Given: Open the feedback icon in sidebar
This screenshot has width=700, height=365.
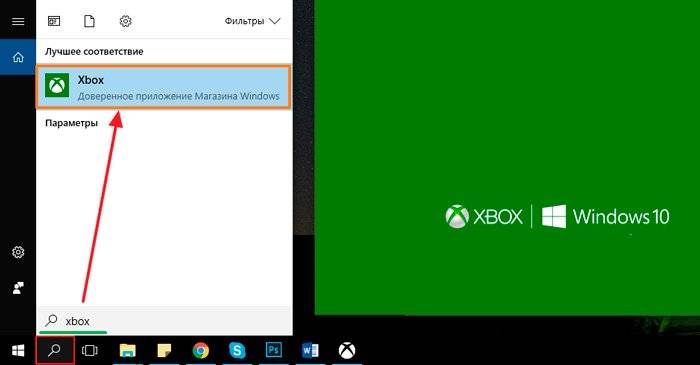Looking at the screenshot, I should [x=18, y=288].
